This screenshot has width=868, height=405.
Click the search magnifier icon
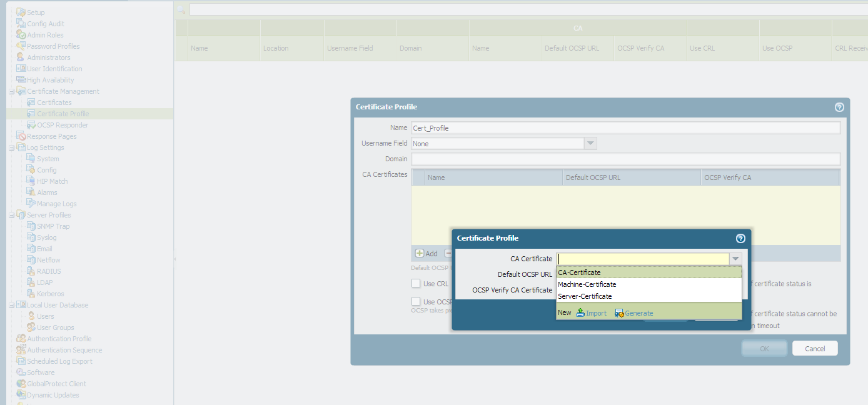[x=181, y=9]
